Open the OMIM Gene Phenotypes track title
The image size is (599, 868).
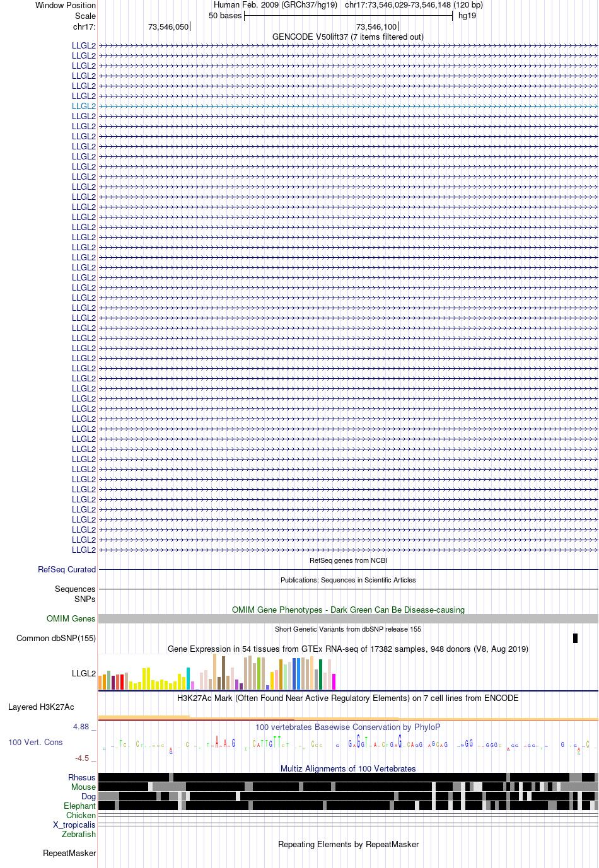coord(348,610)
